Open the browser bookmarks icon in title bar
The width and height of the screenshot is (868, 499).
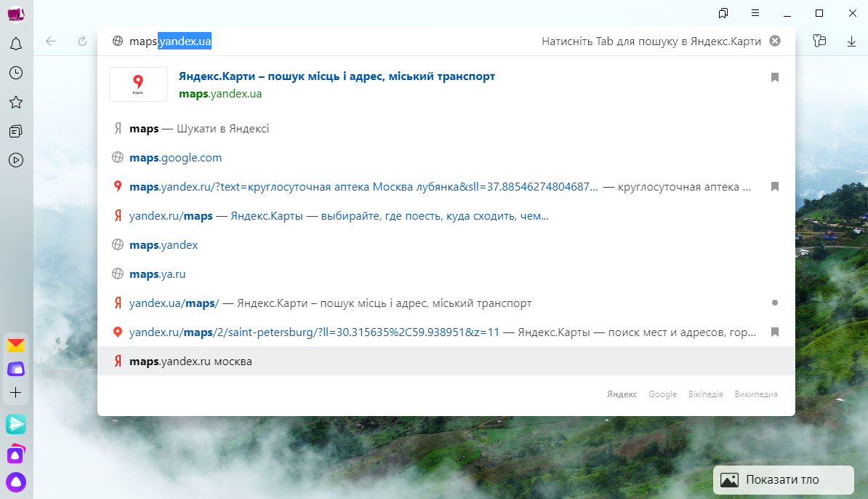[723, 13]
